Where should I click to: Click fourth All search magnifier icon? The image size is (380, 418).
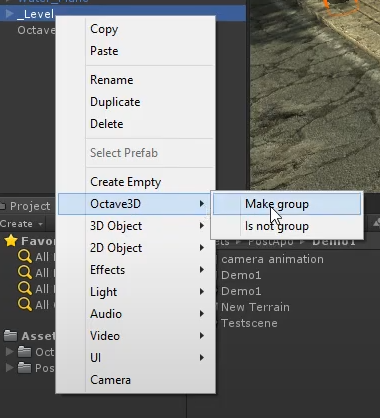pos(25,305)
